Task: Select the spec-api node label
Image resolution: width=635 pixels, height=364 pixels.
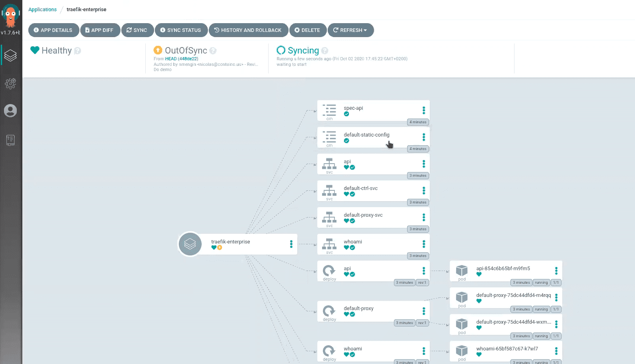Action: (353, 108)
